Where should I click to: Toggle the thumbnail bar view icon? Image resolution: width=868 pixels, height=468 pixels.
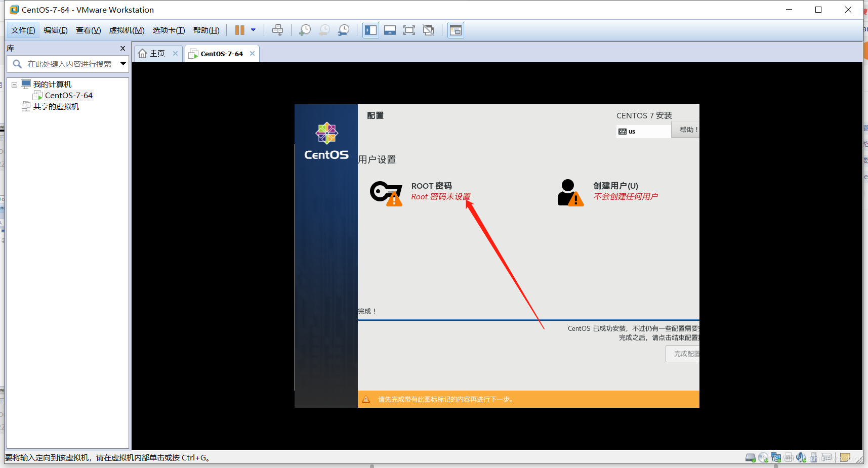[390, 30]
